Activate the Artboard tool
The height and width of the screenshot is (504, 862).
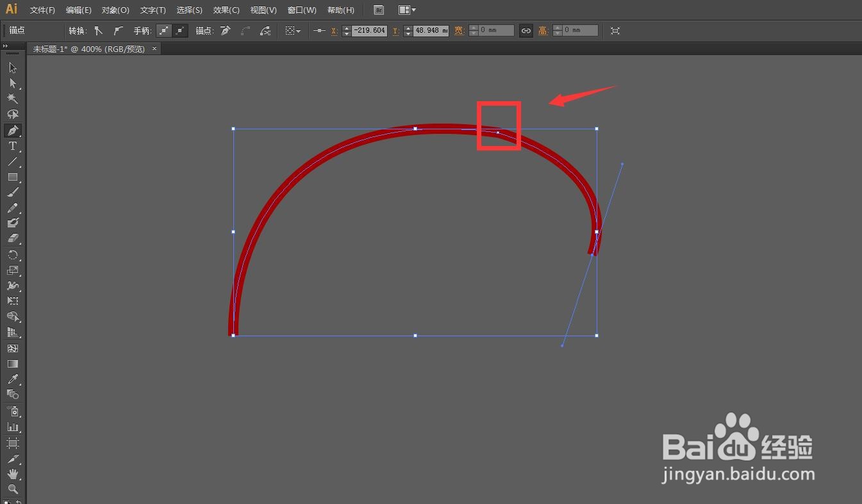tap(13, 443)
